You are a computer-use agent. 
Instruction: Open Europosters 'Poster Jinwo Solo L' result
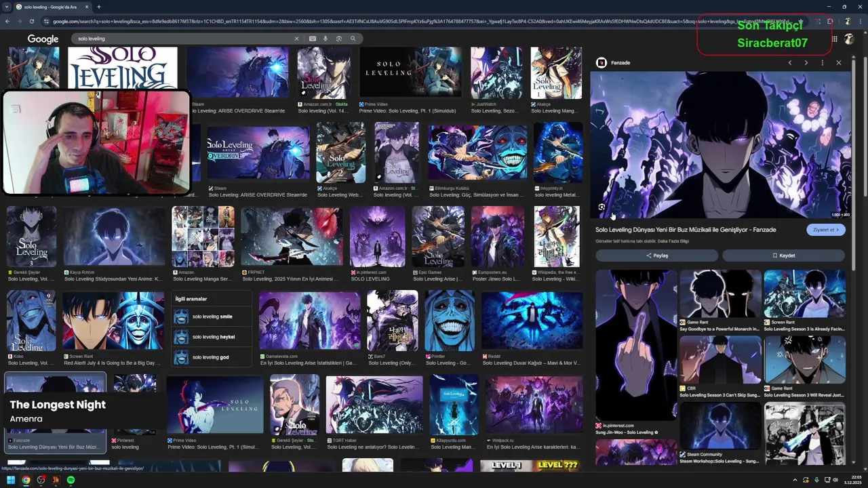point(498,237)
